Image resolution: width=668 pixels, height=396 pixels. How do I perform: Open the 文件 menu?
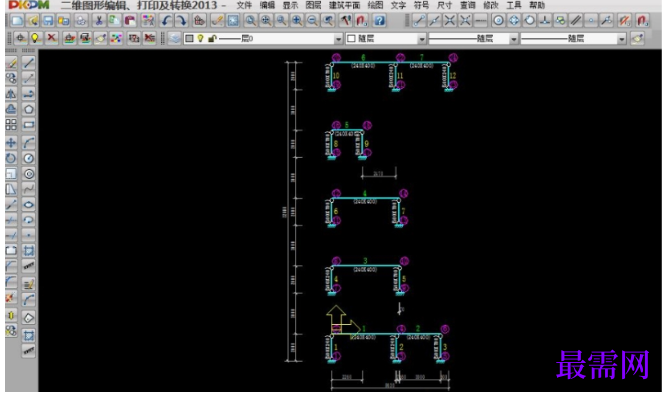244,6
